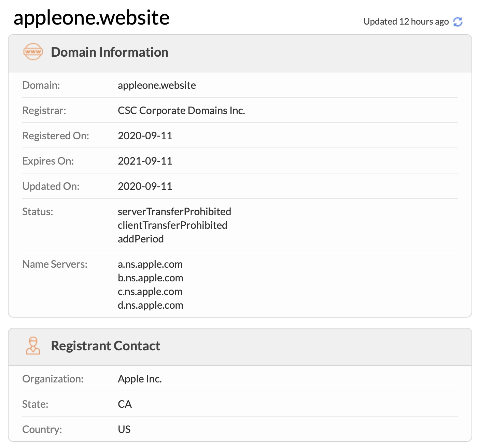The height and width of the screenshot is (448, 478).
Task: Click the Organization value Apple Inc.
Action: 140,379
